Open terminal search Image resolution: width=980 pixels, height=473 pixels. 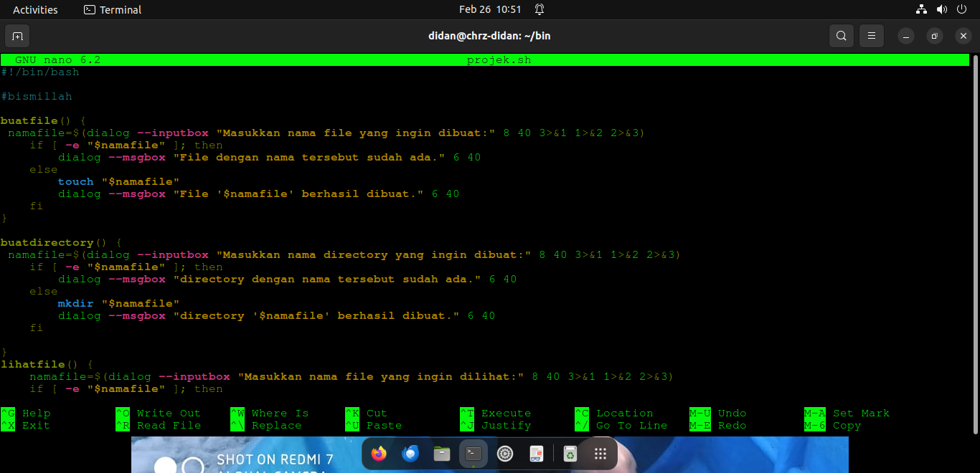(x=841, y=36)
